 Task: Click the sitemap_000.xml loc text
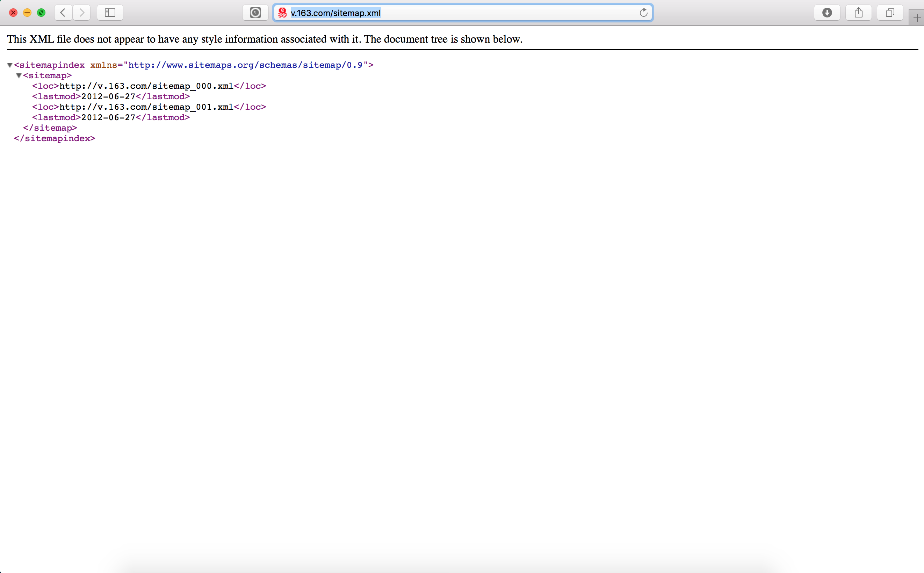click(x=146, y=86)
